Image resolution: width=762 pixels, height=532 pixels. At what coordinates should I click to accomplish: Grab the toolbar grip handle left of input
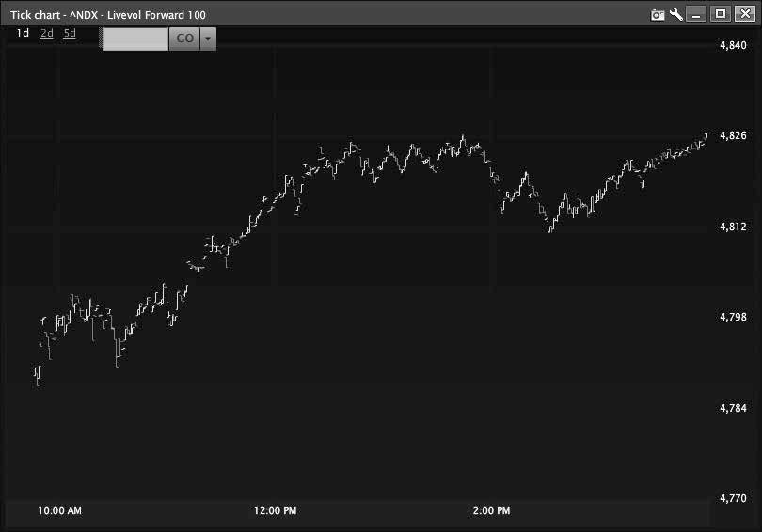tap(101, 39)
